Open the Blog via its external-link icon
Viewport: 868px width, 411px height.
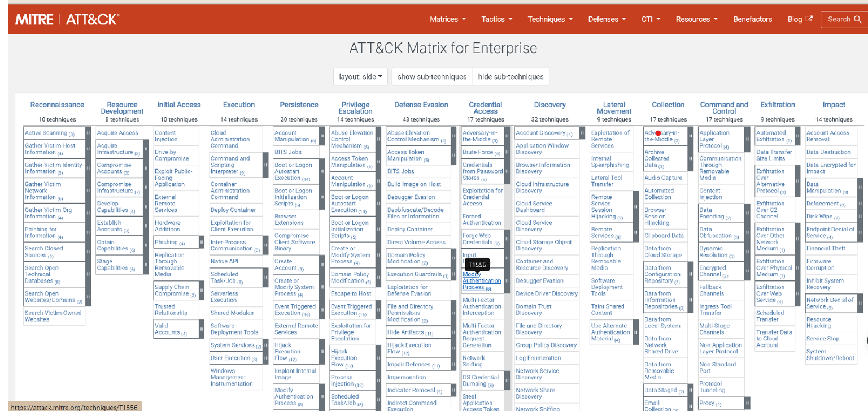pos(809,18)
